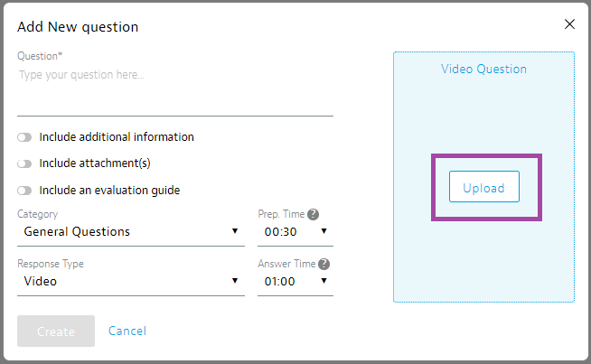Click the Include additional information label
The width and height of the screenshot is (591, 364).
click(x=117, y=137)
